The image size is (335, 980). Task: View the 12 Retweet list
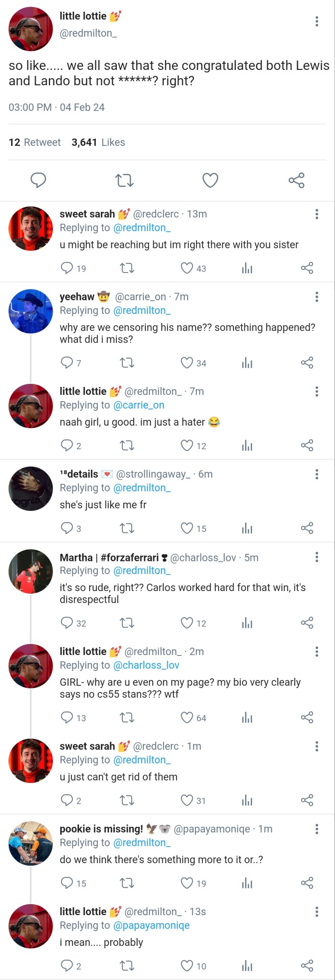tap(35, 142)
